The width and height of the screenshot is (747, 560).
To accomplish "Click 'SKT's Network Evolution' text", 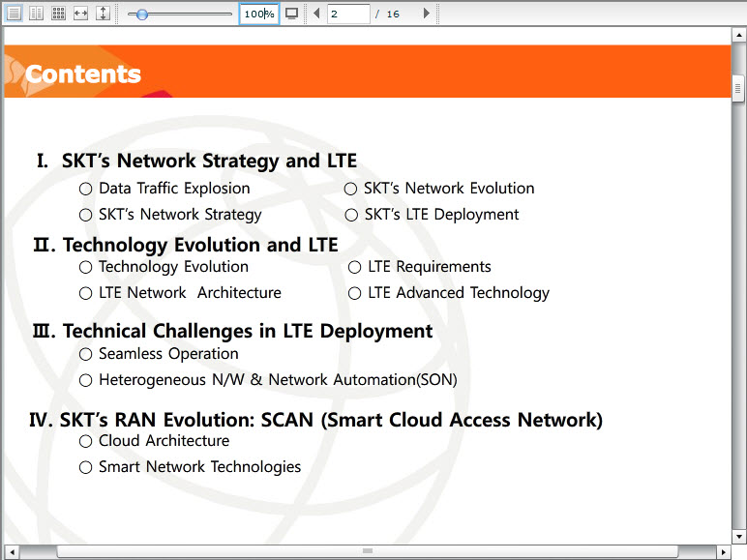I will pos(449,189).
